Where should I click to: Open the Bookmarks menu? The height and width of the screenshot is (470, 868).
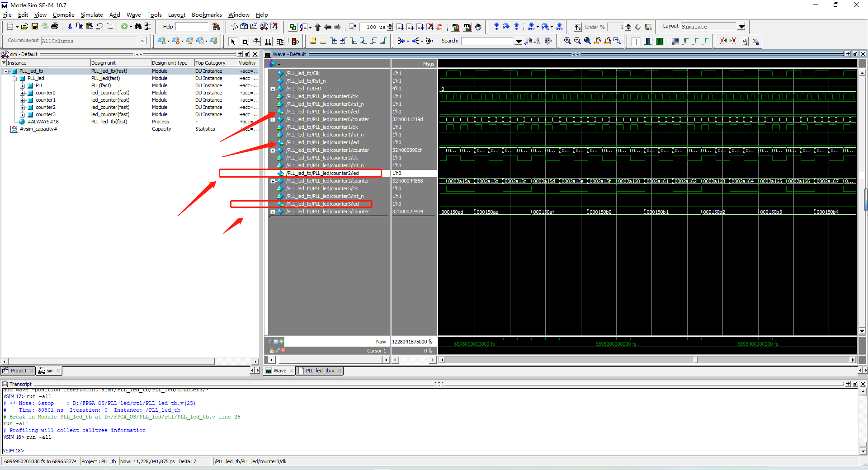207,14
